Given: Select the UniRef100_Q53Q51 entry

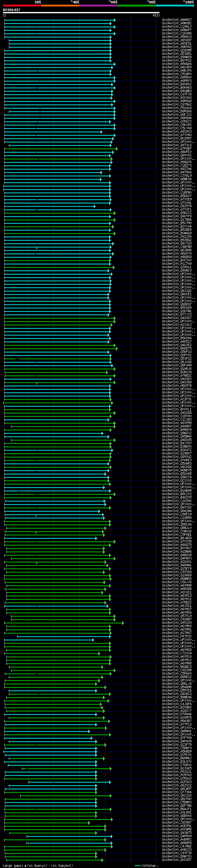Looking at the screenshot, I should [177, 54].
